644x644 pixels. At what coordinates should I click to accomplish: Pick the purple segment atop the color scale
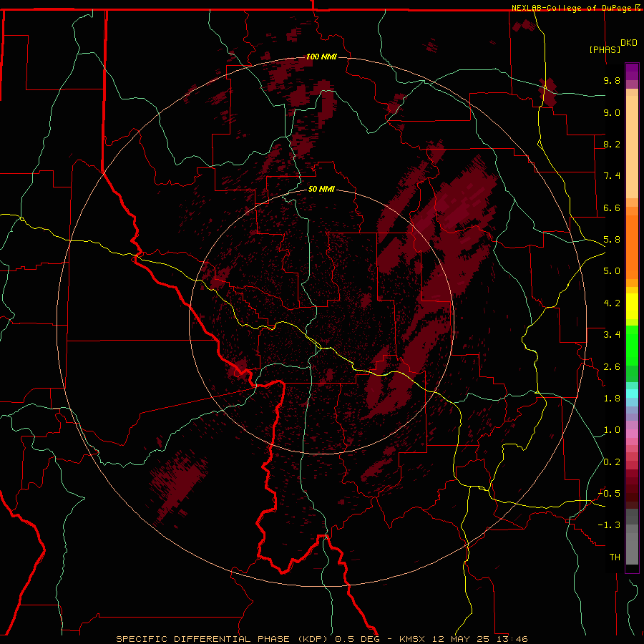[x=632, y=72]
